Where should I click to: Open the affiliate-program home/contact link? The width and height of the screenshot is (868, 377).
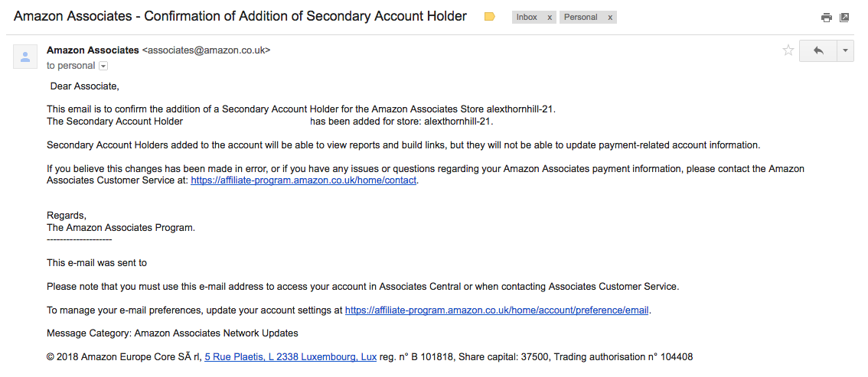coord(303,180)
